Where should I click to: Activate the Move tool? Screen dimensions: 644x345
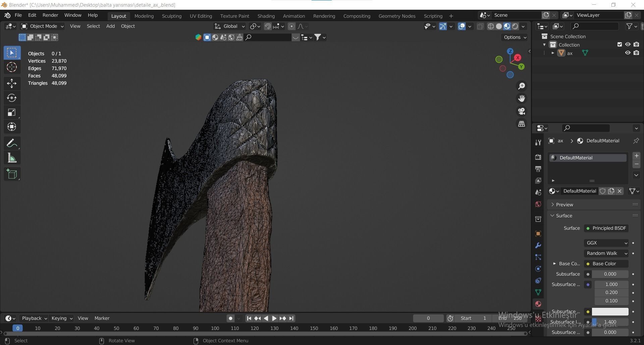pos(12,83)
